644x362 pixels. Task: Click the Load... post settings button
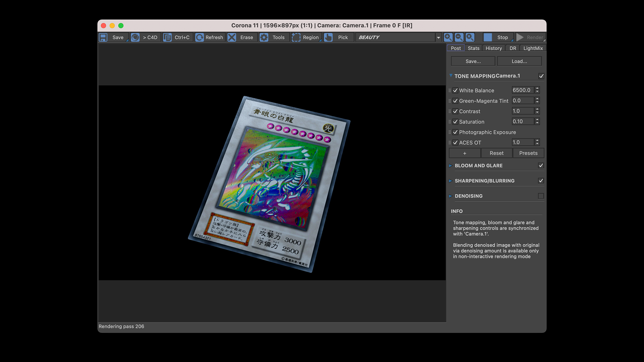pos(519,61)
